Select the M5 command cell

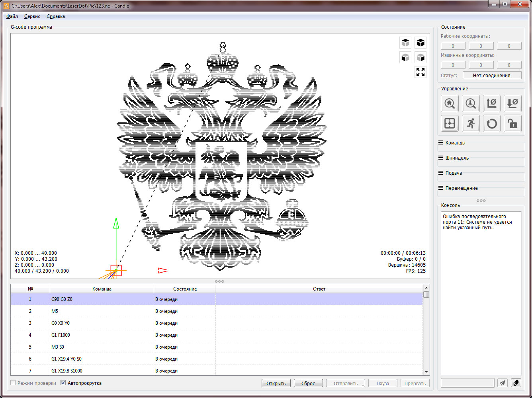[102, 311]
